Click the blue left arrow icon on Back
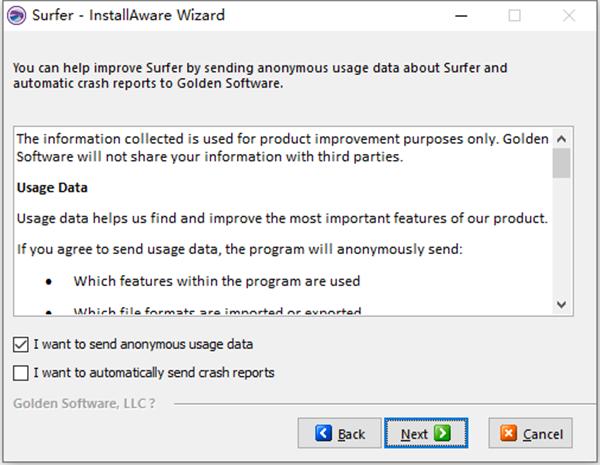600x465 pixels. tap(323, 434)
